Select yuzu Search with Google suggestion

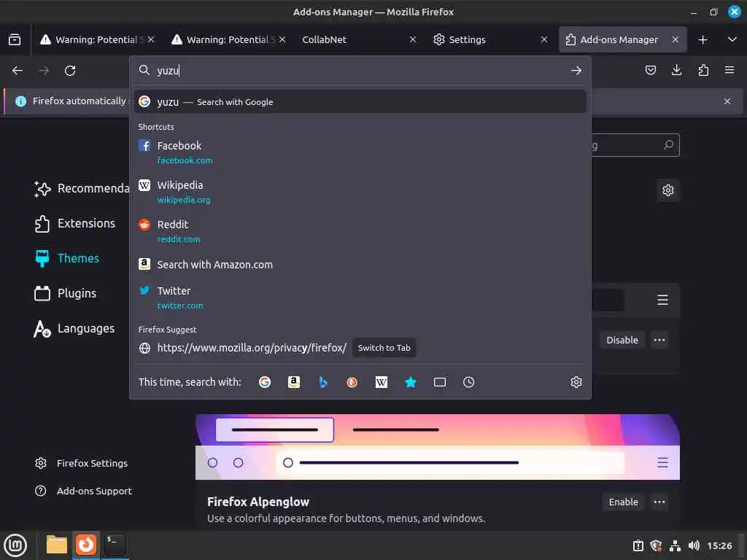click(x=360, y=102)
